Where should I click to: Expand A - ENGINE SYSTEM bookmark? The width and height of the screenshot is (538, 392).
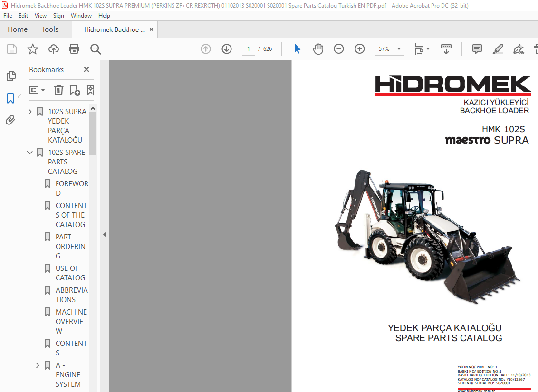(x=38, y=365)
